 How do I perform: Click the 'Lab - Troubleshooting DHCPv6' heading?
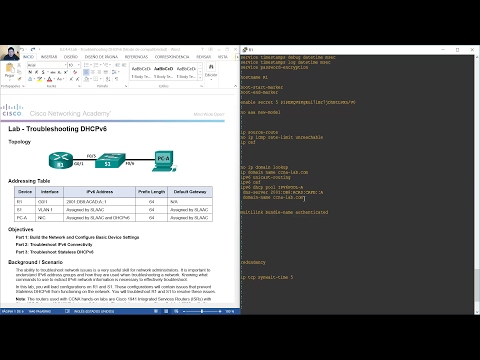pyautogui.click(x=58, y=129)
